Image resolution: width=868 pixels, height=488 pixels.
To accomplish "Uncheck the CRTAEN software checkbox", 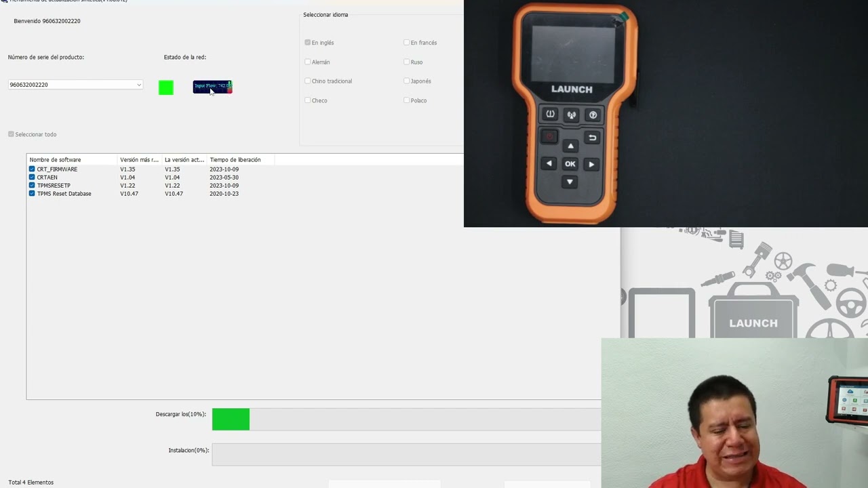I will [x=32, y=177].
